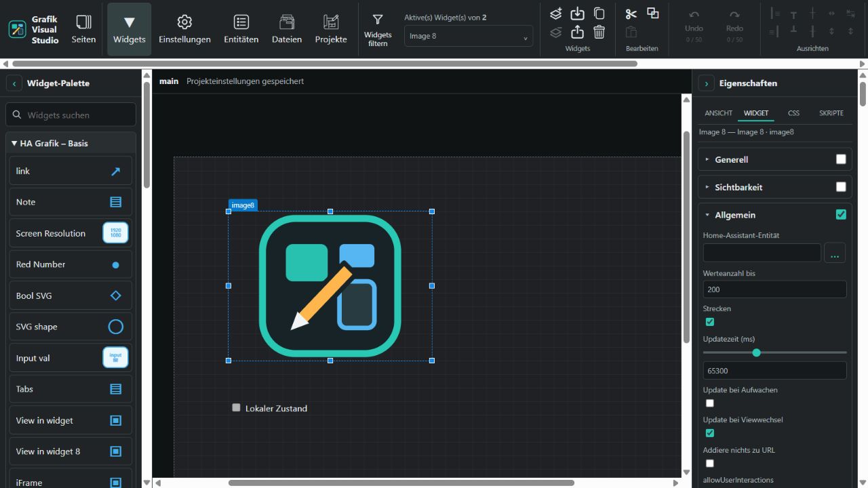Viewport: 868px width, 488px height.
Task: Expand the Sichtbarkeit properties section
Action: click(x=707, y=187)
